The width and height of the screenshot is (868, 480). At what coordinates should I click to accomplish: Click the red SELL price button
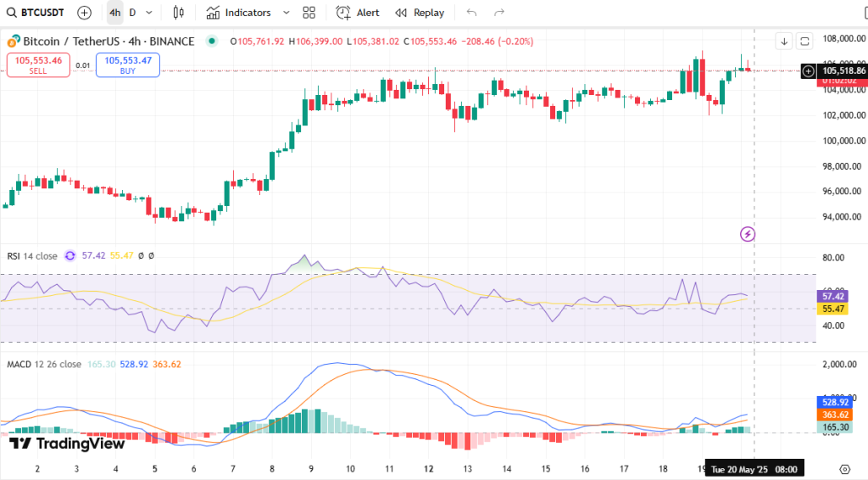pyautogui.click(x=38, y=64)
